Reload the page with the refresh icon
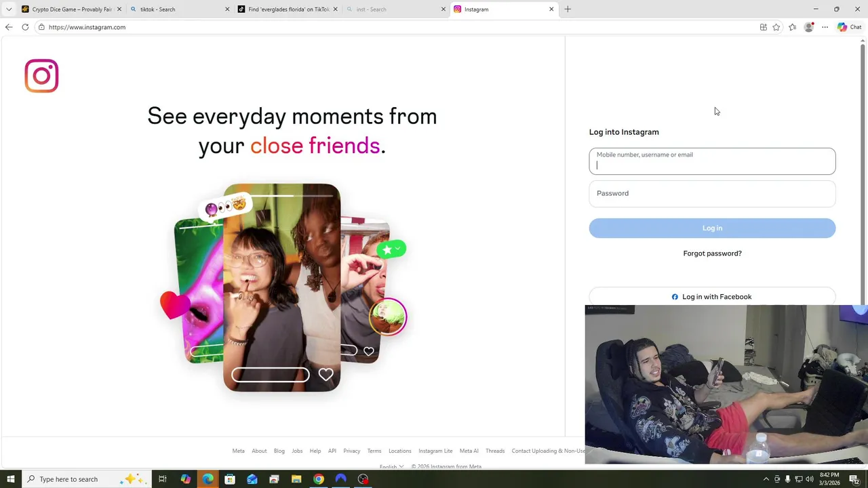868x488 pixels. tap(25, 27)
